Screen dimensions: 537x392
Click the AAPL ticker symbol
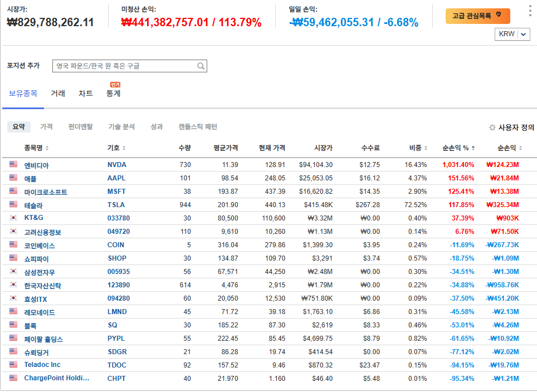(x=116, y=178)
